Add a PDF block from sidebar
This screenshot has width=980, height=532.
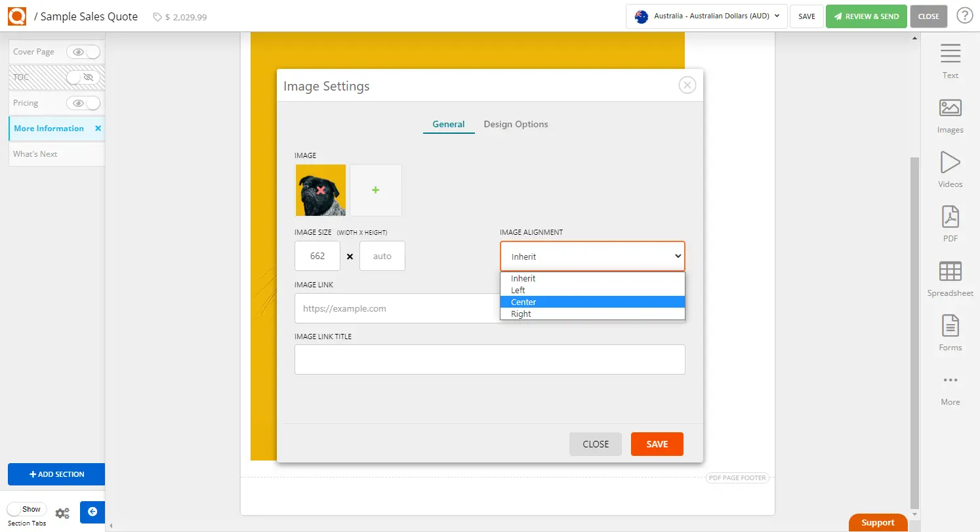pyautogui.click(x=950, y=224)
